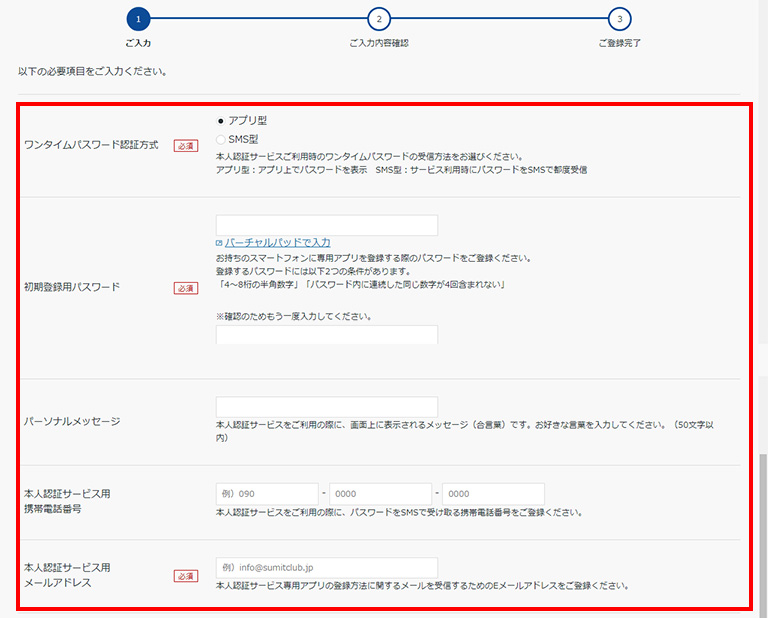This screenshot has height=618, width=768.
Task: Click the パーソナルメッセージ text field
Action: tap(326, 407)
